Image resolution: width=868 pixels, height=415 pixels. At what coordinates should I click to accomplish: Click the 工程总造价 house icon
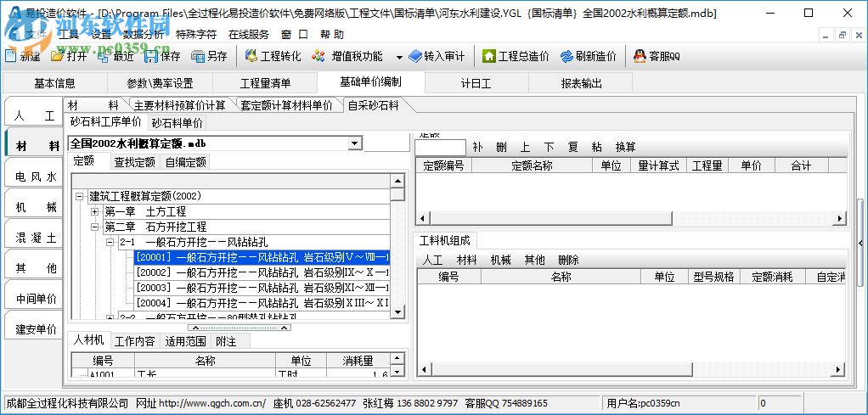tap(489, 56)
